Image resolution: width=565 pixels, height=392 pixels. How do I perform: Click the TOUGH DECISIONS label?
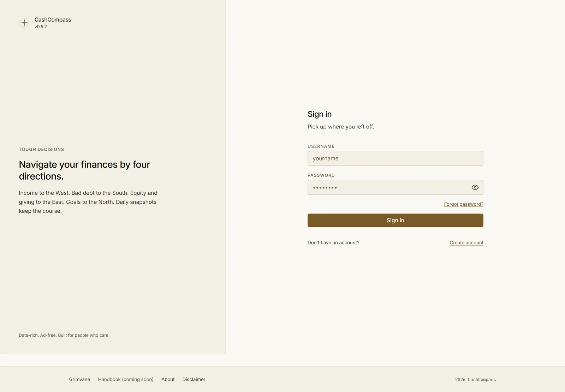41,150
